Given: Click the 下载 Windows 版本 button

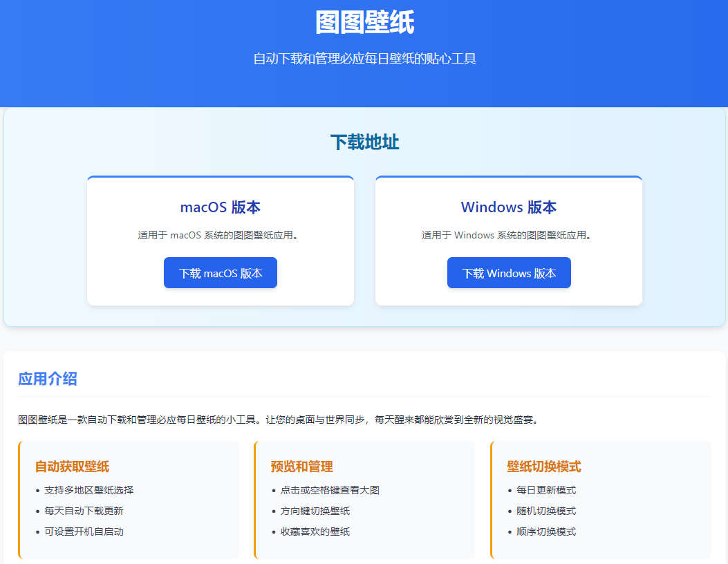Looking at the screenshot, I should 509,272.
